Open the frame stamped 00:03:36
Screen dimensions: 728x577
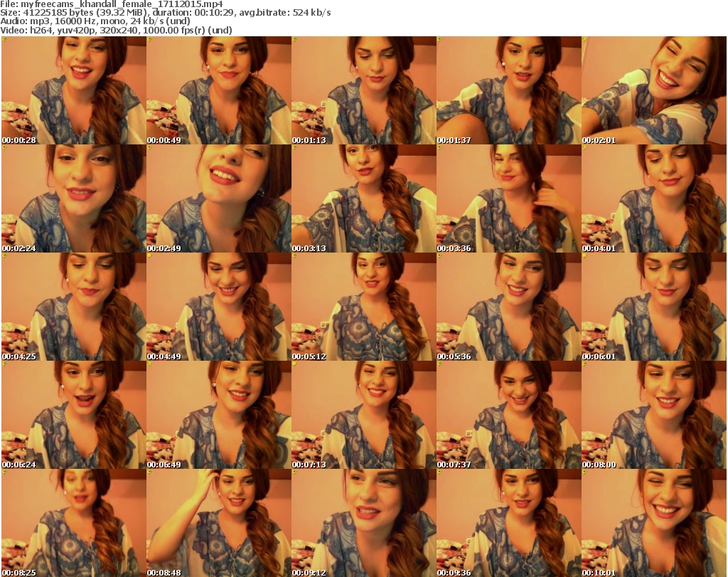[509, 198]
